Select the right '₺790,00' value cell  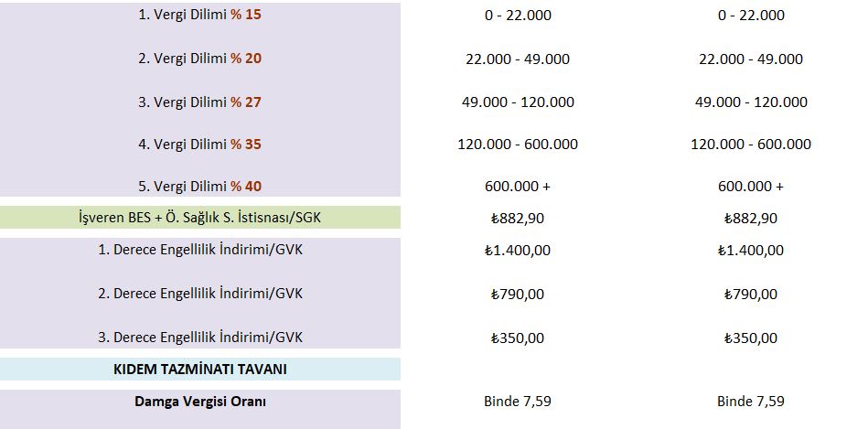pos(751,294)
